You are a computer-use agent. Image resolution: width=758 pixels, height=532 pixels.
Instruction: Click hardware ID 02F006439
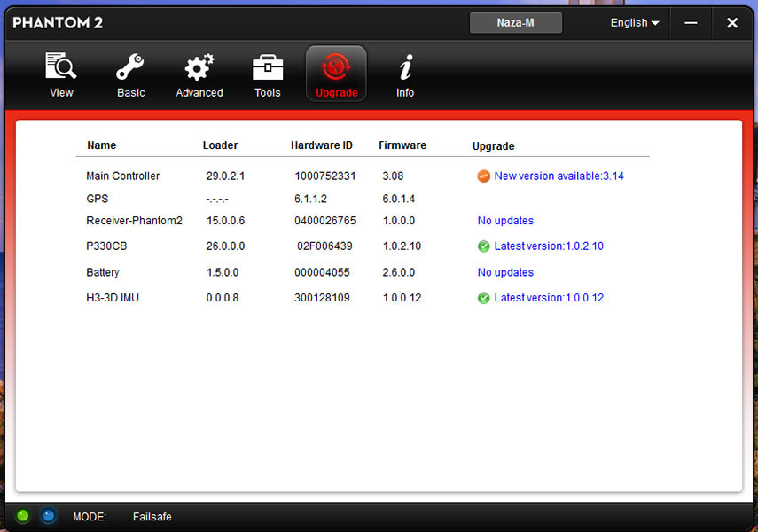coord(324,246)
